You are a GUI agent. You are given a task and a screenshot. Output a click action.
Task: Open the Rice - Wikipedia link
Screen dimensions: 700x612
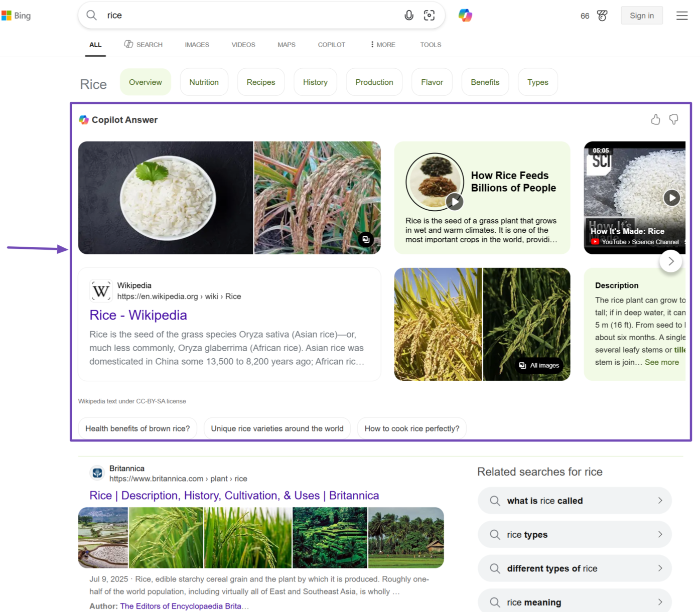coord(138,315)
